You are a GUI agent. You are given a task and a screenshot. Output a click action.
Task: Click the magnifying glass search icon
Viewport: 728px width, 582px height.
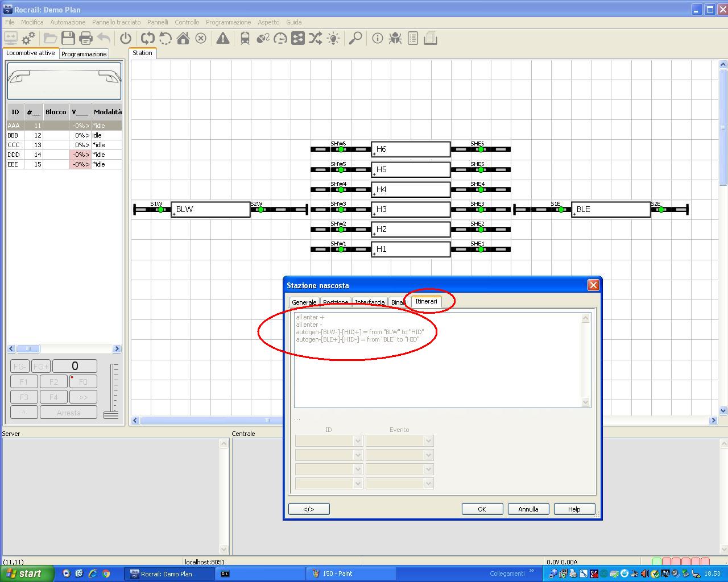355,38
